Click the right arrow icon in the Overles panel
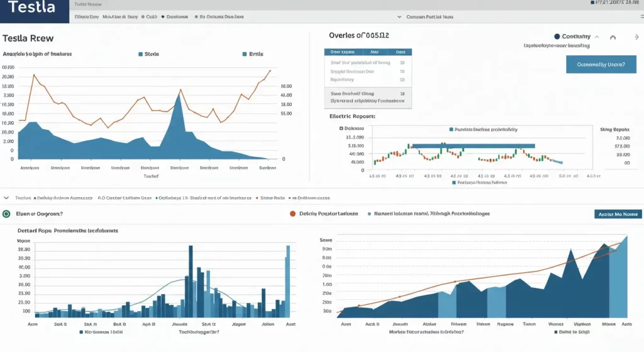Screen dimensions: 644x352 tap(636, 37)
